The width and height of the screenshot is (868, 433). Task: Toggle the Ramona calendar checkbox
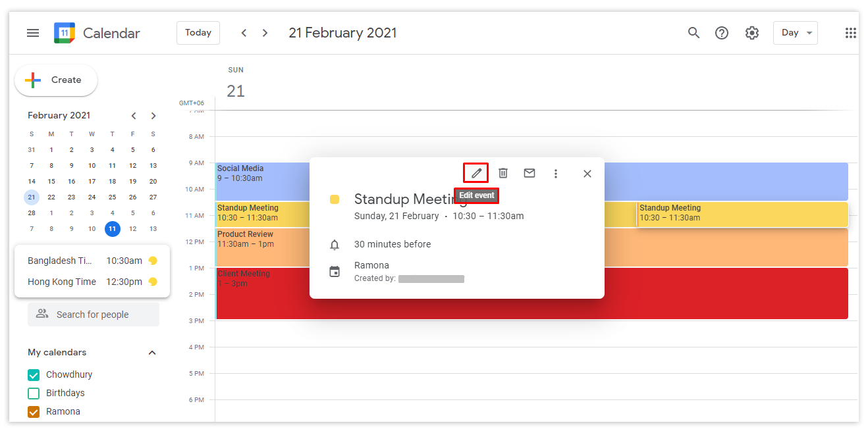34,412
